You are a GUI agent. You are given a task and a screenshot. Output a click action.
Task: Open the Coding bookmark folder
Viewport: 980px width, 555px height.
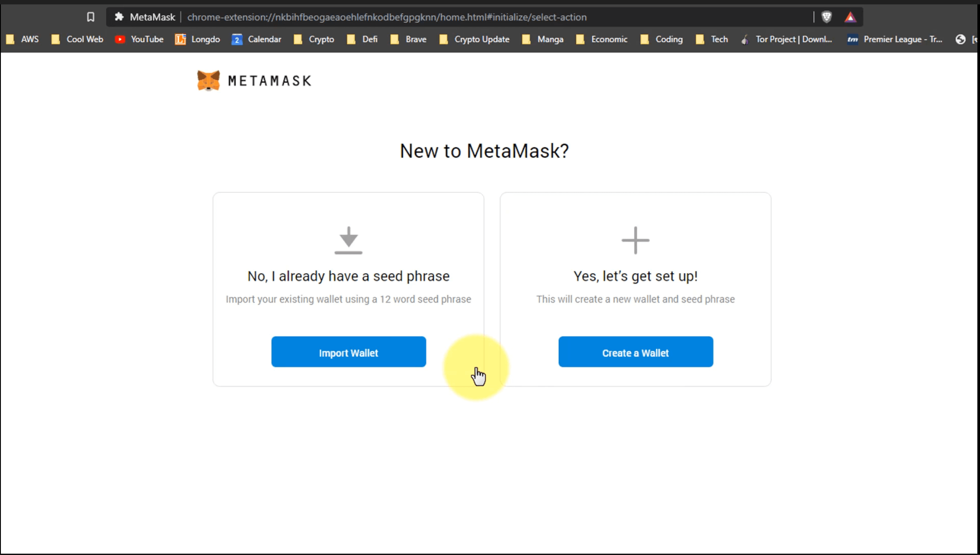pos(662,40)
